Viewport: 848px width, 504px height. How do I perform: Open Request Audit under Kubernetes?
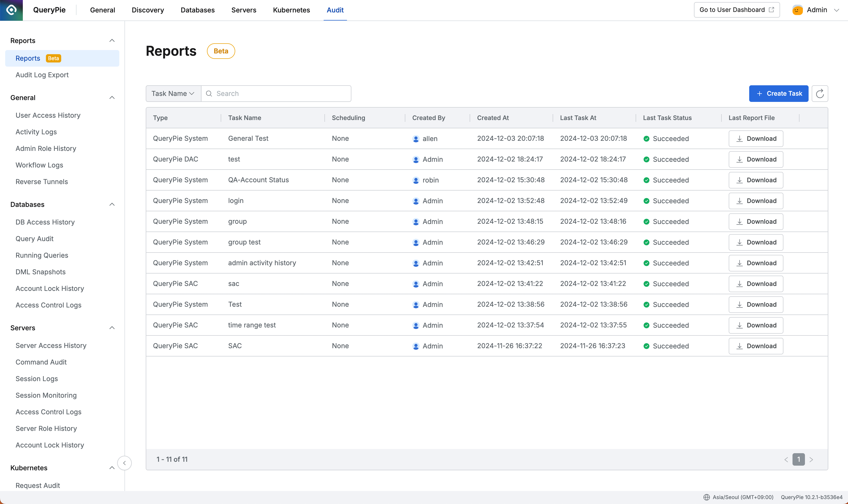(x=38, y=486)
